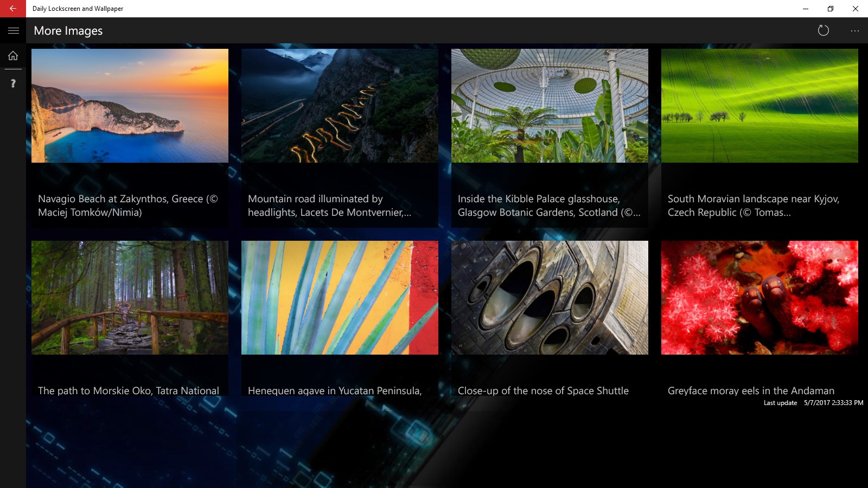Open the Help question mark icon
Viewport: 868px width, 488px height.
click(x=13, y=83)
